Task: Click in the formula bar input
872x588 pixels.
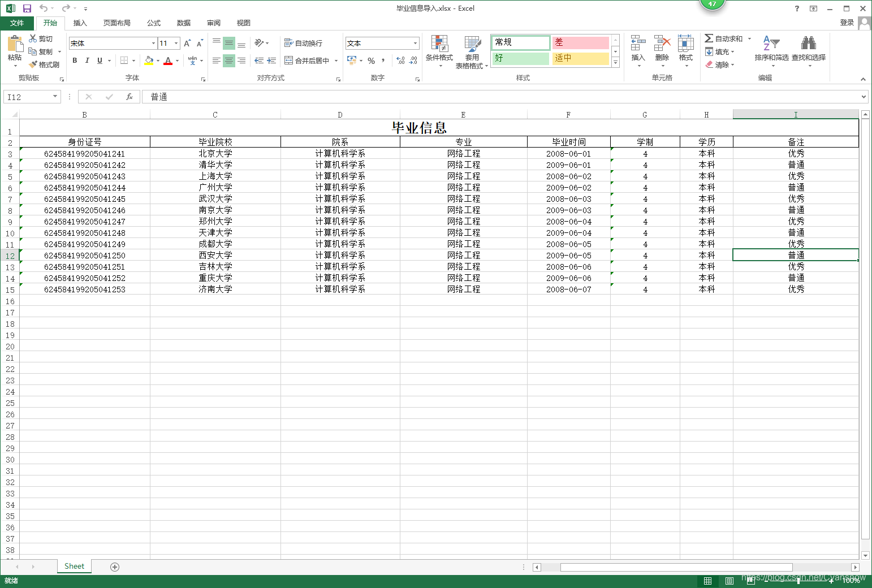Action: (500, 97)
